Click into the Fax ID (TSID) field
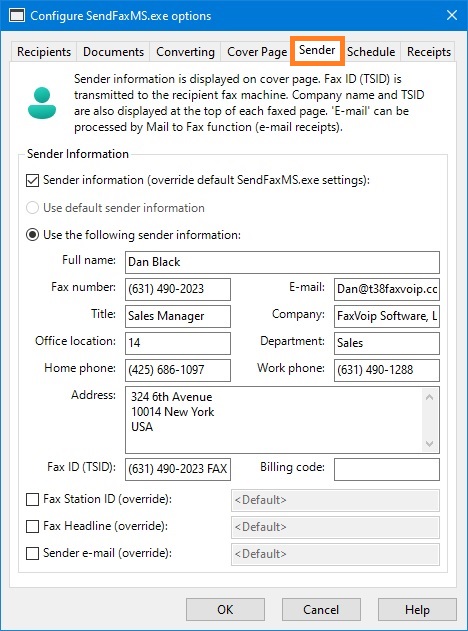This screenshot has width=468, height=631. coord(178,469)
